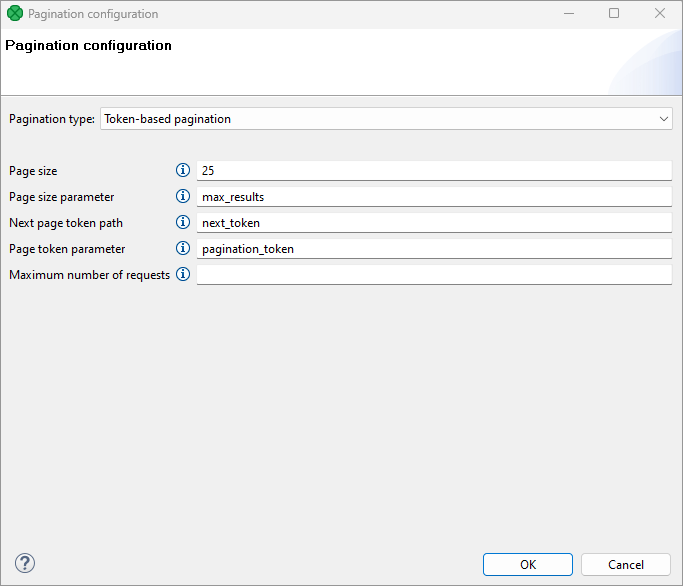Click the Next page token path info icon
The height and width of the screenshot is (586, 683).
pos(183,223)
